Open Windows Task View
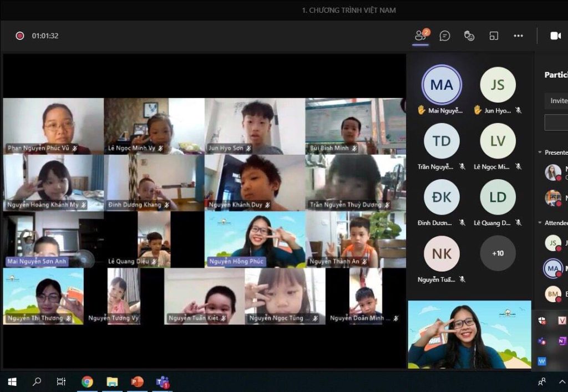The height and width of the screenshot is (392, 568). 62,381
